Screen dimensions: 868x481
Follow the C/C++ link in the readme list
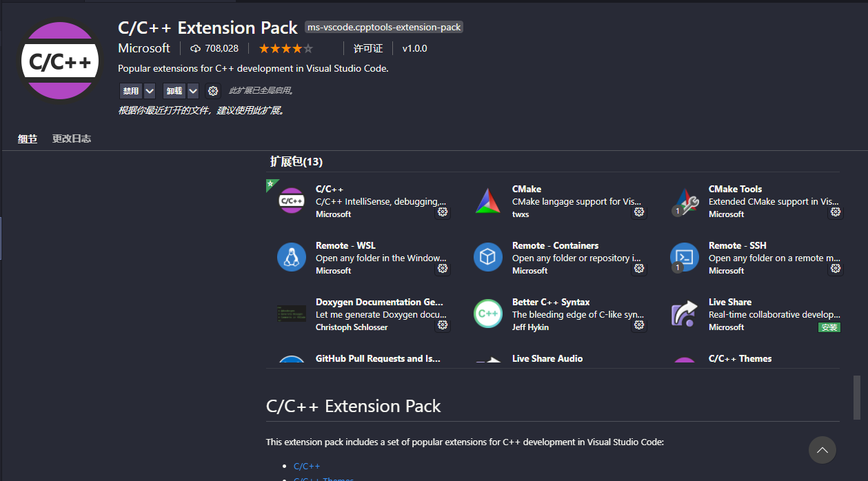click(x=307, y=467)
